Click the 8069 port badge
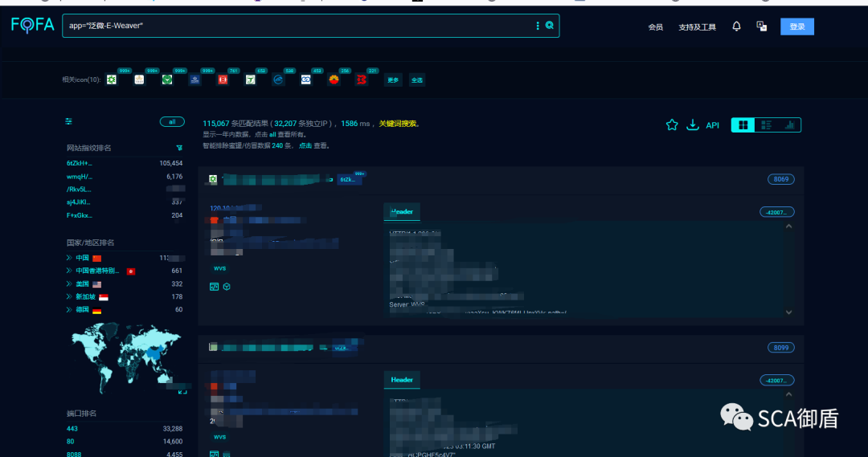This screenshot has height=457, width=868. (x=781, y=179)
